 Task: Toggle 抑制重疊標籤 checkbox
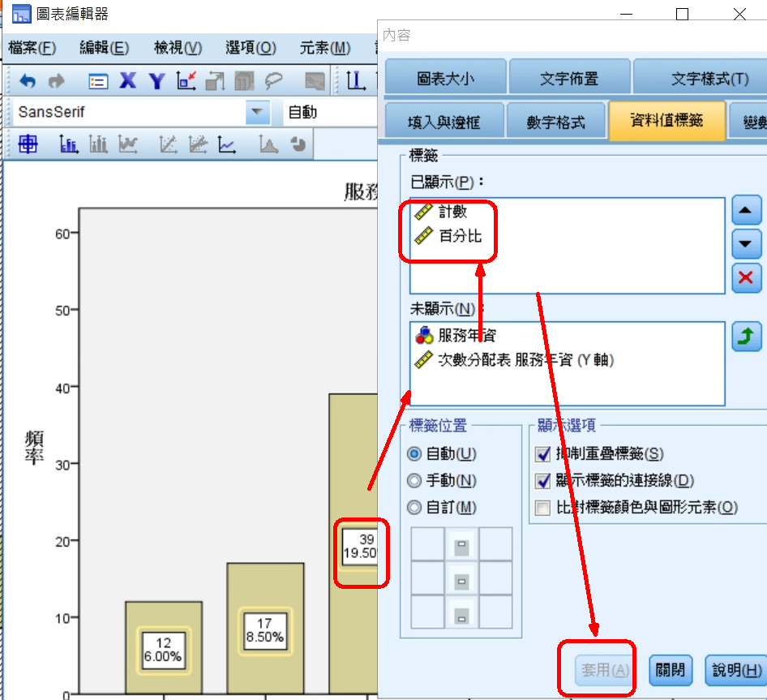point(543,454)
